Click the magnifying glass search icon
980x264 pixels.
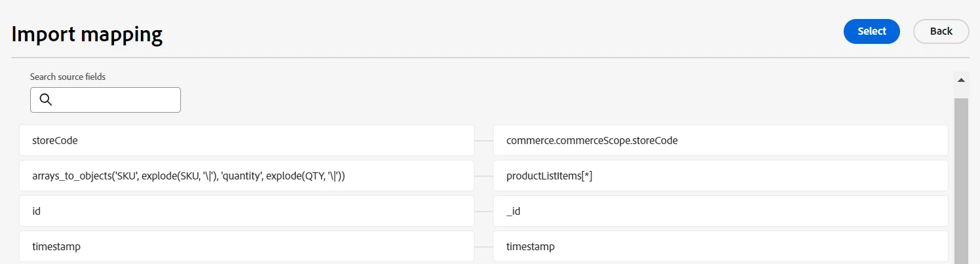45,100
